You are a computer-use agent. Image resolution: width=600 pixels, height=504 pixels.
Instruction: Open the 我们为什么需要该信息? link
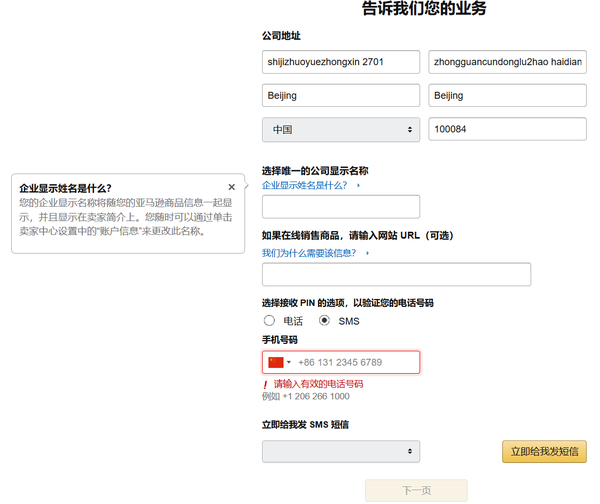(309, 253)
